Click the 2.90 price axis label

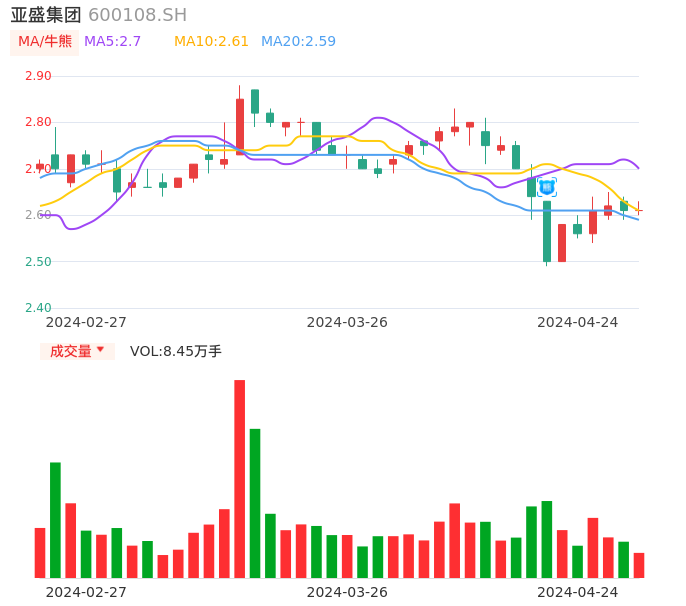[38, 76]
